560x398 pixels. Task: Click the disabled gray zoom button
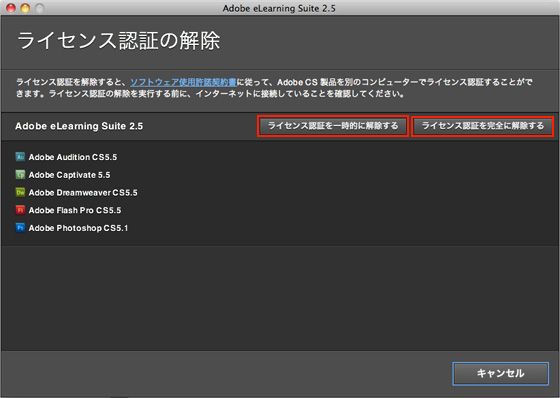pyautogui.click(x=40, y=8)
